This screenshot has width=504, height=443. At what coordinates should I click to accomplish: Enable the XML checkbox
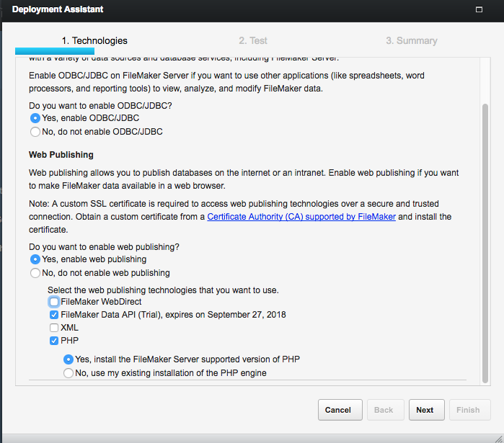(x=54, y=328)
